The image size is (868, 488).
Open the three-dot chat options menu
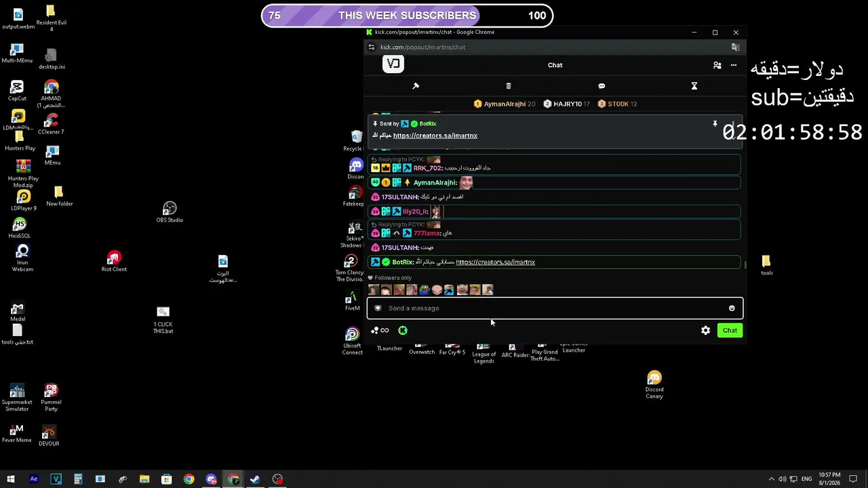(x=734, y=65)
